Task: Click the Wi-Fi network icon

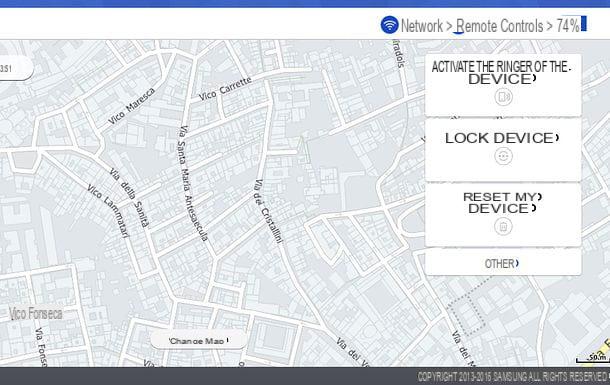Action: pos(389,25)
